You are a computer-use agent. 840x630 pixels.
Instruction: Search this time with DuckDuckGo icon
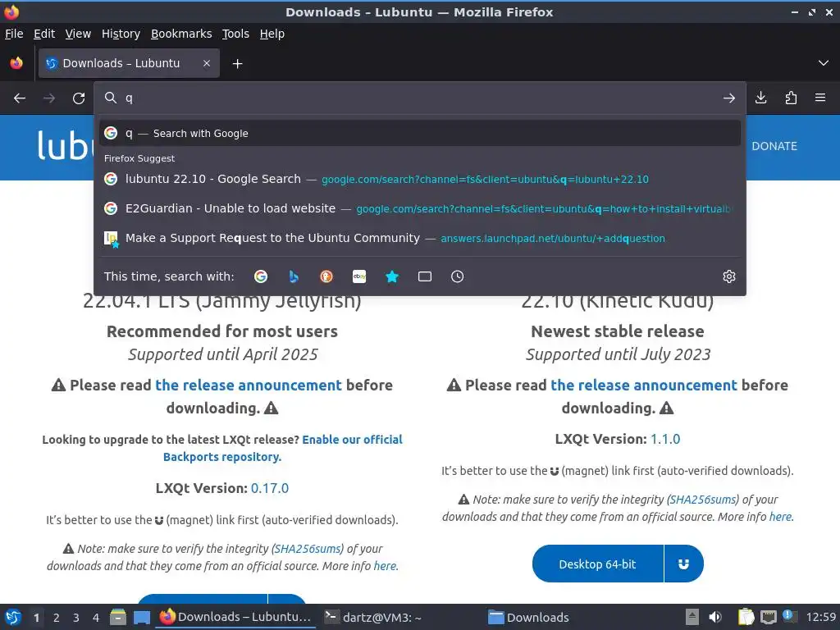[x=326, y=276]
